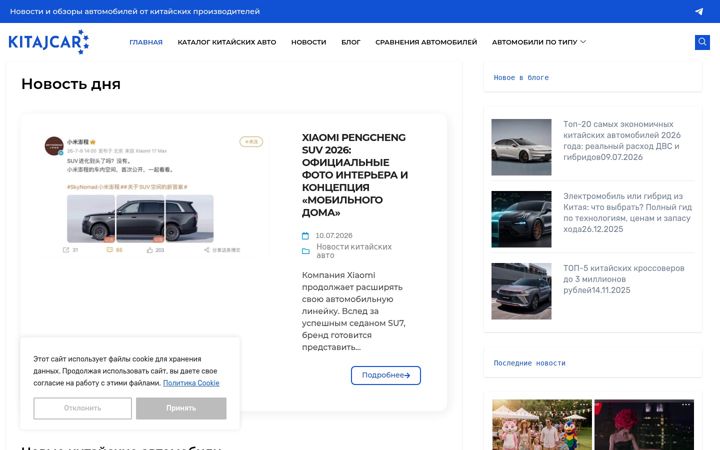Viewport: 720px width, 450px height.
Task: Click the Компания Xiaomi article excerpt
Action: [353, 311]
